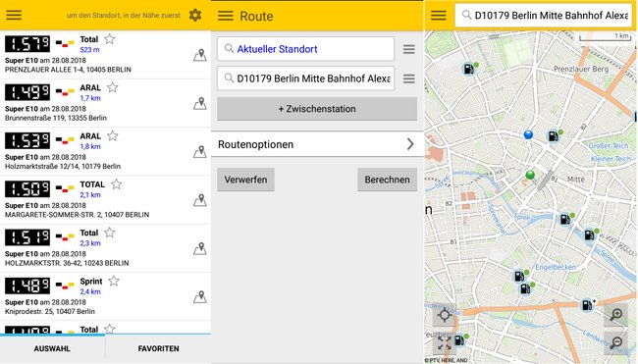Switch to the AUSWAHL tab
The width and height of the screenshot is (638, 364).
[x=52, y=348]
